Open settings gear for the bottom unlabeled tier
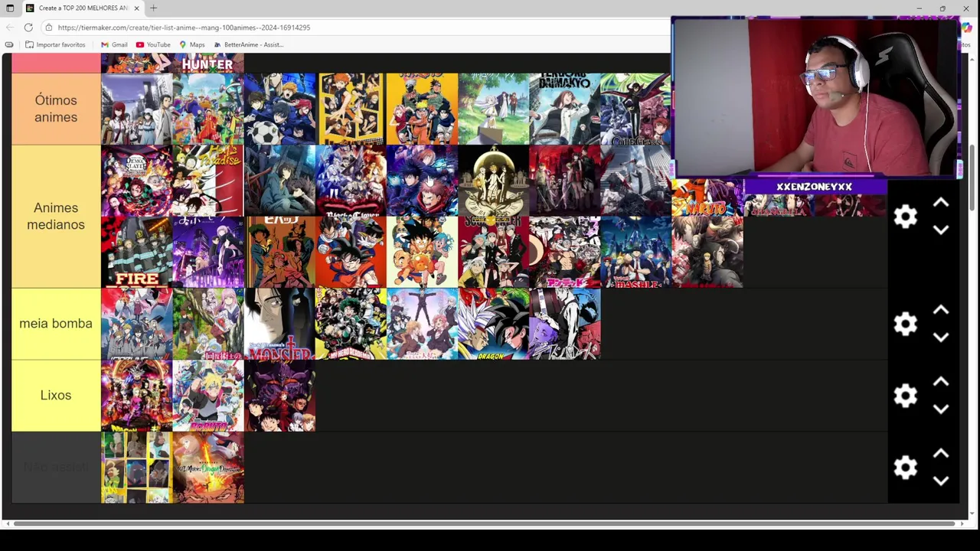Image resolution: width=980 pixels, height=551 pixels. click(x=906, y=468)
